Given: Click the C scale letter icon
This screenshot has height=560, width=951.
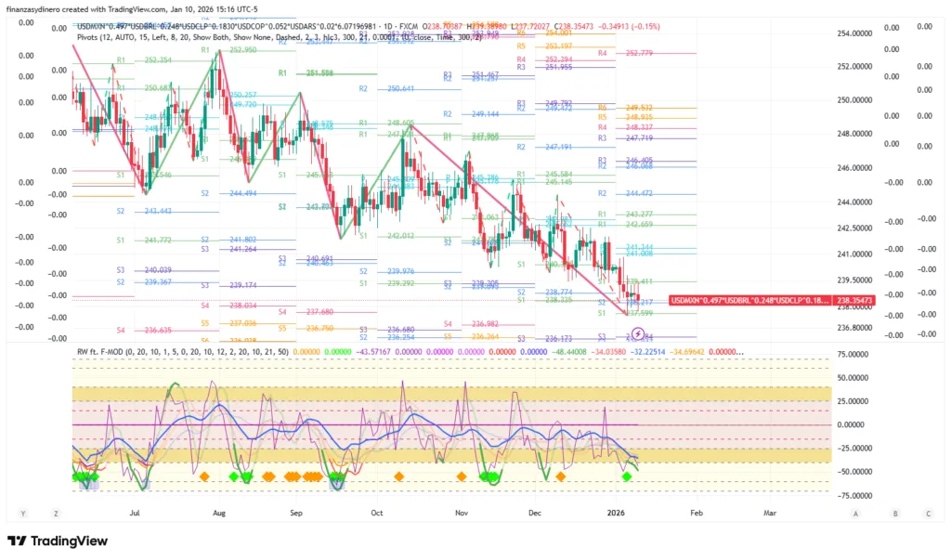Looking at the screenshot, I should click(x=928, y=513).
